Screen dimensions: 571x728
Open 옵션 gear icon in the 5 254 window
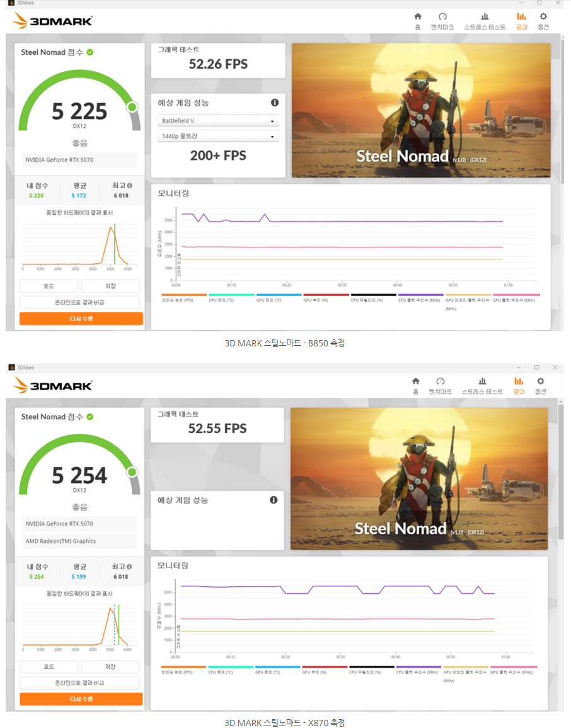540,381
